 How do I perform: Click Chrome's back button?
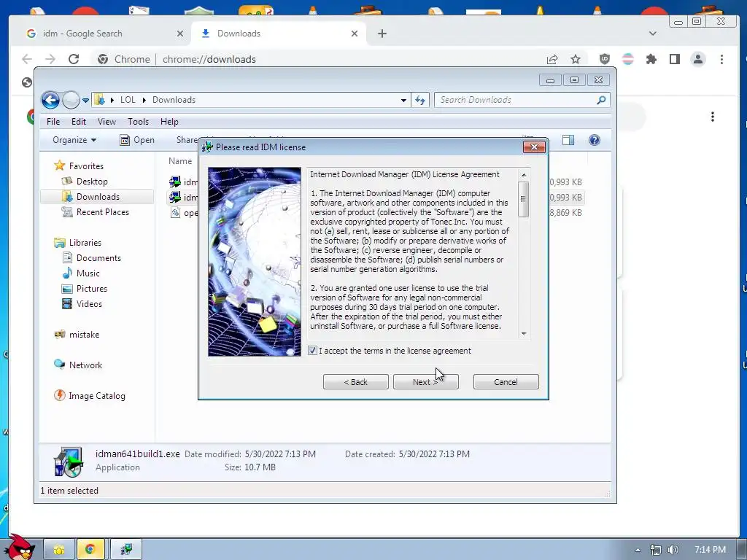(27, 59)
